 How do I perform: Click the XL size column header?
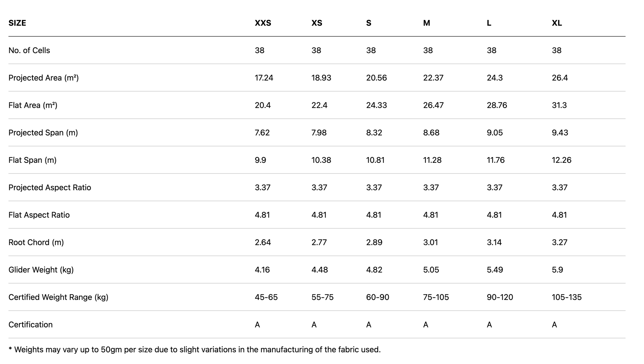coord(557,23)
